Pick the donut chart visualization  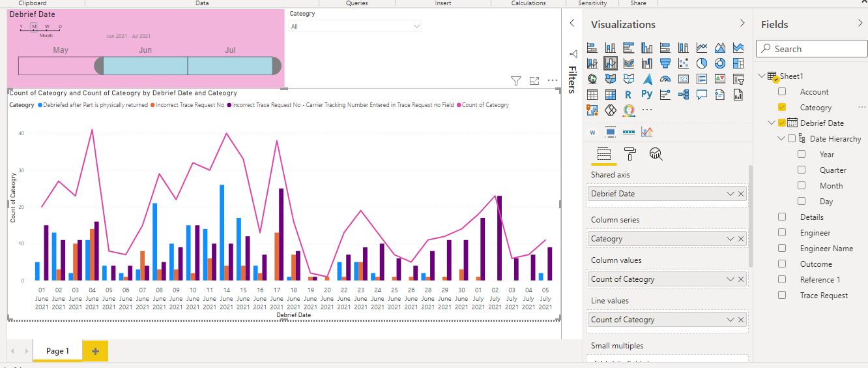pyautogui.click(x=720, y=63)
